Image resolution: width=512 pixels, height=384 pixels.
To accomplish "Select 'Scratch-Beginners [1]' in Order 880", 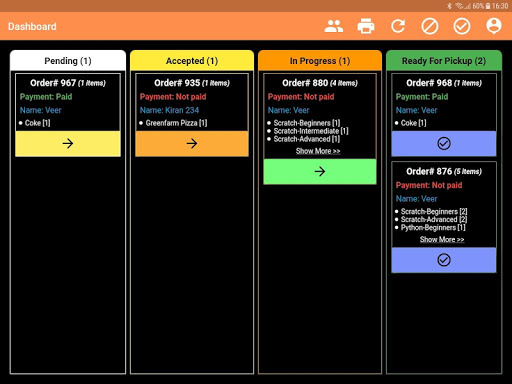I will pos(307,123).
